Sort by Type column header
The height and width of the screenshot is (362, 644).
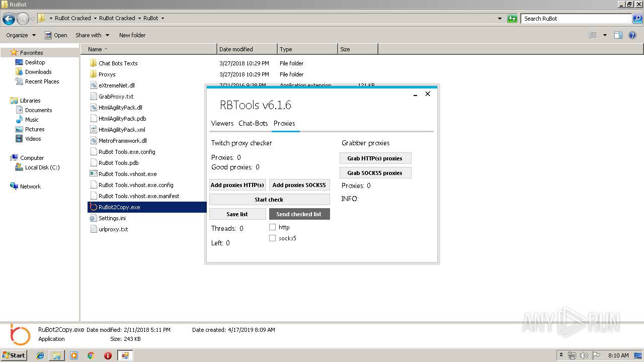click(x=307, y=49)
